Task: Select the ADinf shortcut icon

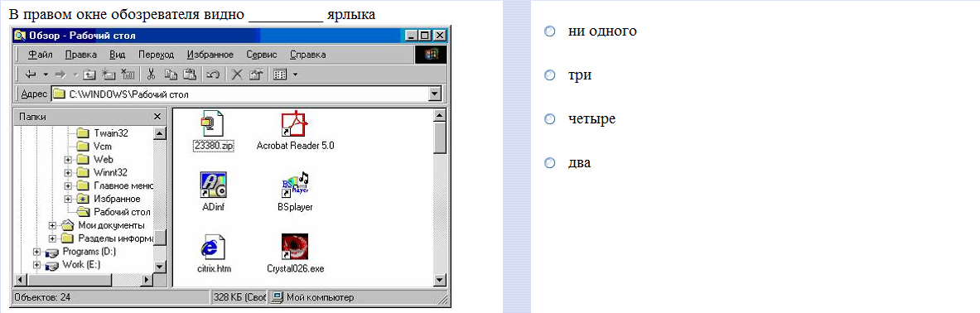Action: pos(213,185)
